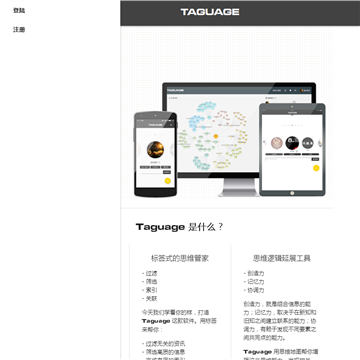Click the '- 创造力' list item
This screenshot has width=360, height=360.
pyautogui.click(x=254, y=273)
